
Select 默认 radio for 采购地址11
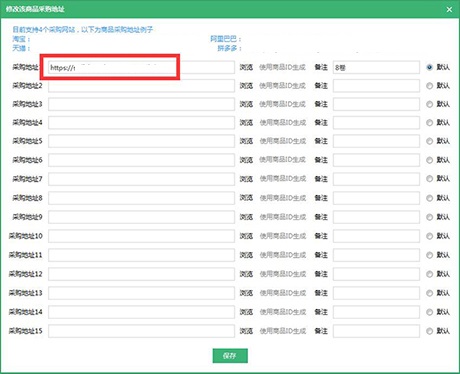tap(429, 255)
